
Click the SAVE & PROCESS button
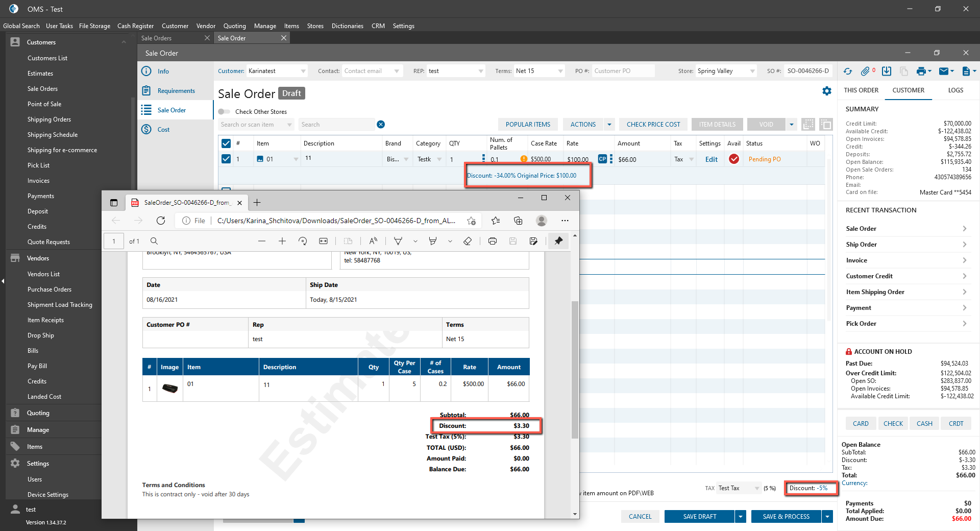pos(786,517)
